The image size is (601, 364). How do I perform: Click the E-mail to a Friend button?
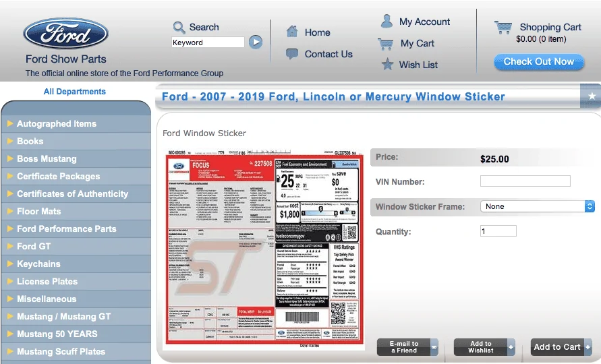(407, 347)
